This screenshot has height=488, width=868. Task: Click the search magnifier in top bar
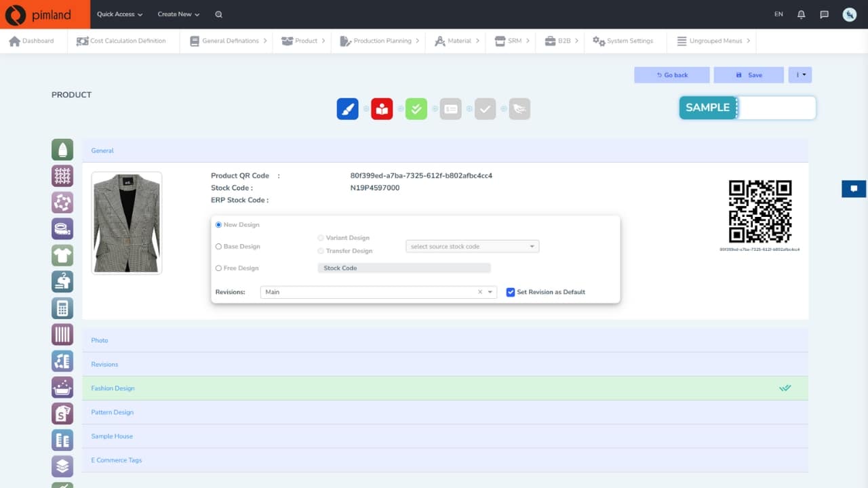pyautogui.click(x=218, y=14)
